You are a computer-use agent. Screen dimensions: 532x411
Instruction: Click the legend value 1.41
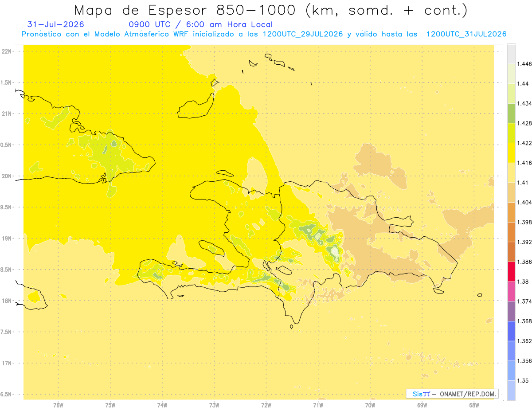[x=523, y=182]
